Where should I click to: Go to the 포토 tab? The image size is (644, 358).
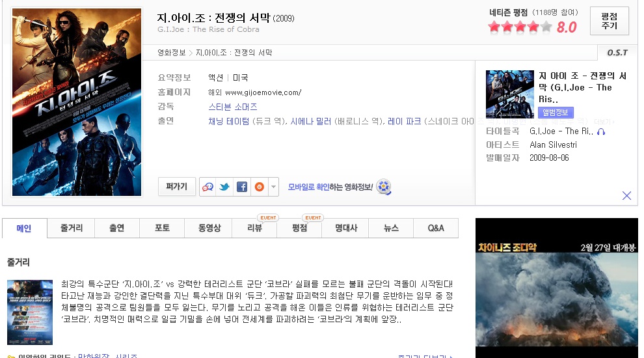(162, 228)
